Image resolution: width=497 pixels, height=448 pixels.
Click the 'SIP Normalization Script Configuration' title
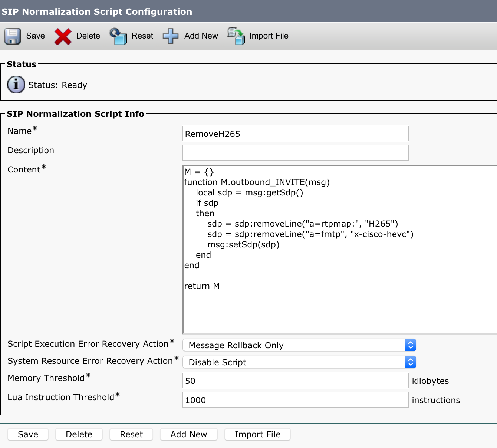pyautogui.click(x=97, y=11)
